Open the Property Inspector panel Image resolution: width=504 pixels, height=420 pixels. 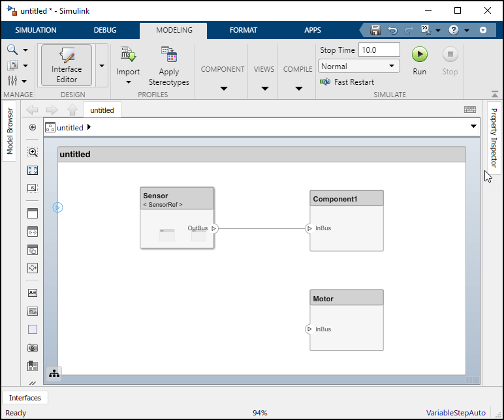tap(494, 138)
